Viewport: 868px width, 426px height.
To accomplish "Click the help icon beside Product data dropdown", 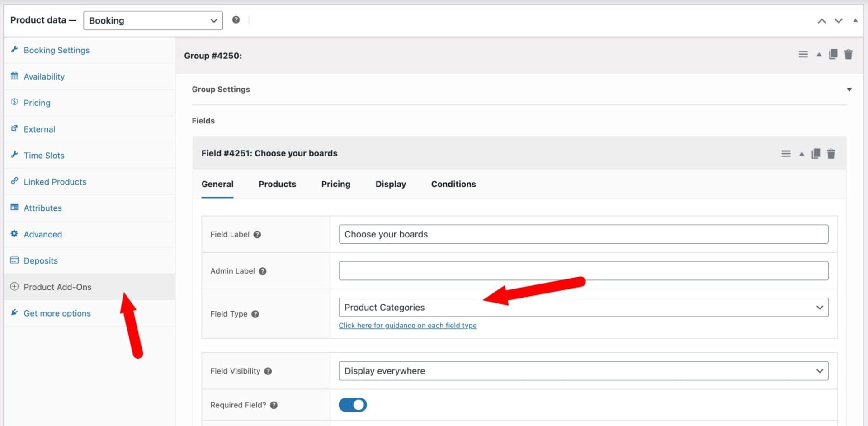I will [236, 20].
